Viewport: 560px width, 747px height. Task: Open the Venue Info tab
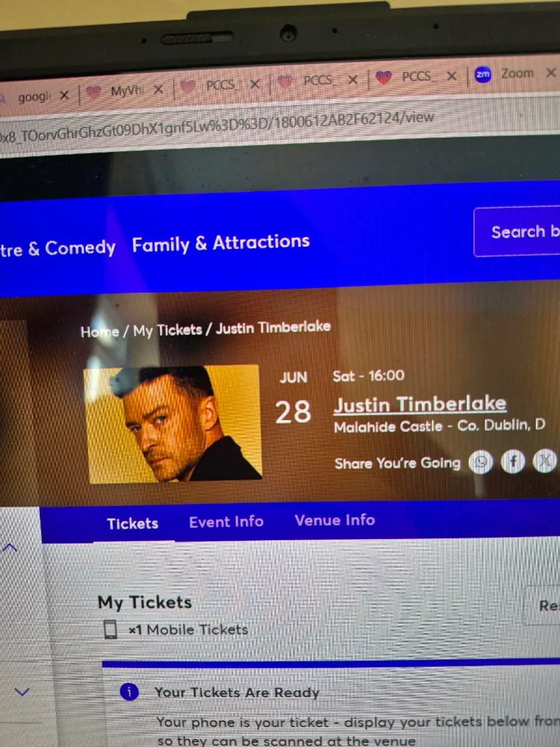335,520
